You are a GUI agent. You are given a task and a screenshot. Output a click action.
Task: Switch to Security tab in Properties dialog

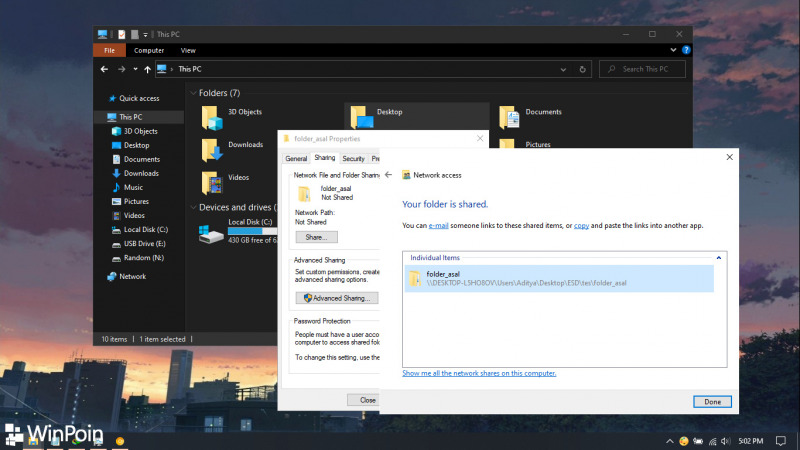coord(353,159)
